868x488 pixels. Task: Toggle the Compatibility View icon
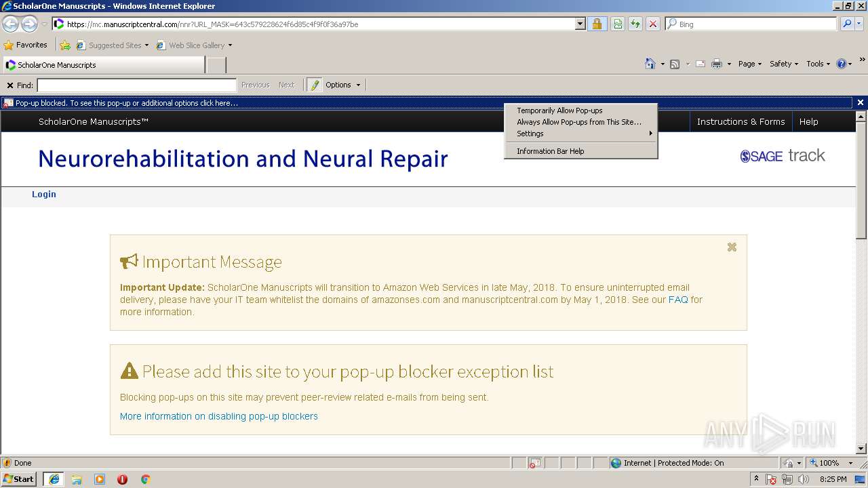618,24
